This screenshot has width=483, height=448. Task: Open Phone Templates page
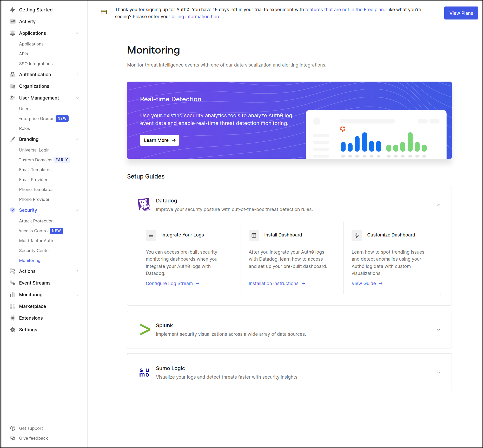pos(36,189)
